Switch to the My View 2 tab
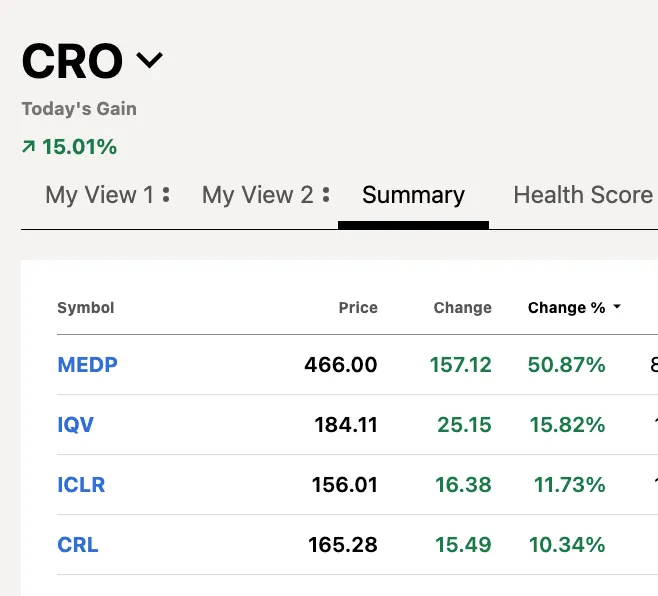658x596 pixels. pos(257,195)
